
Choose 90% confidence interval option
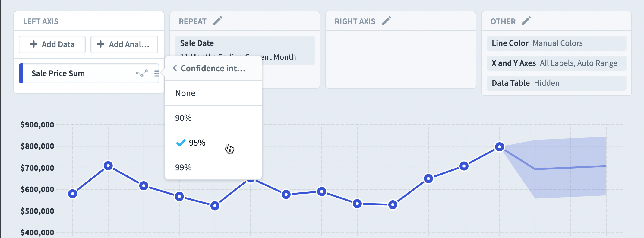pos(213,118)
